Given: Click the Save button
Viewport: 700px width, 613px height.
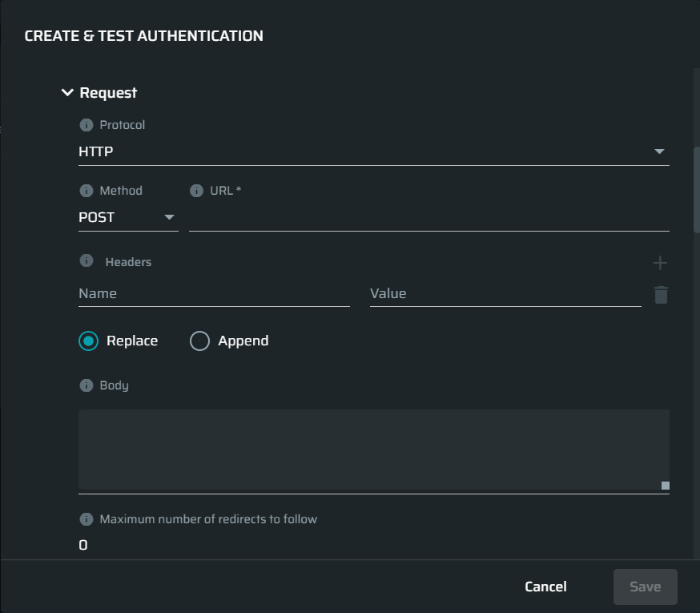Looking at the screenshot, I should [x=645, y=587].
